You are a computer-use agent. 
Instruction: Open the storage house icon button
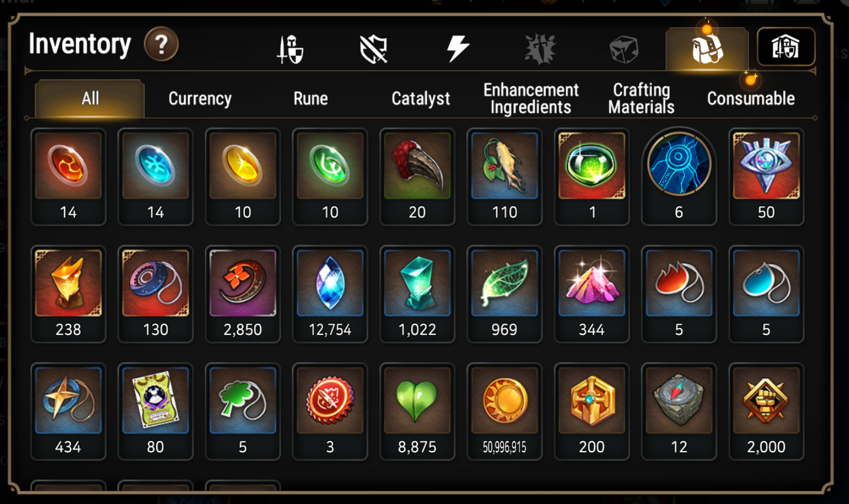(x=786, y=47)
